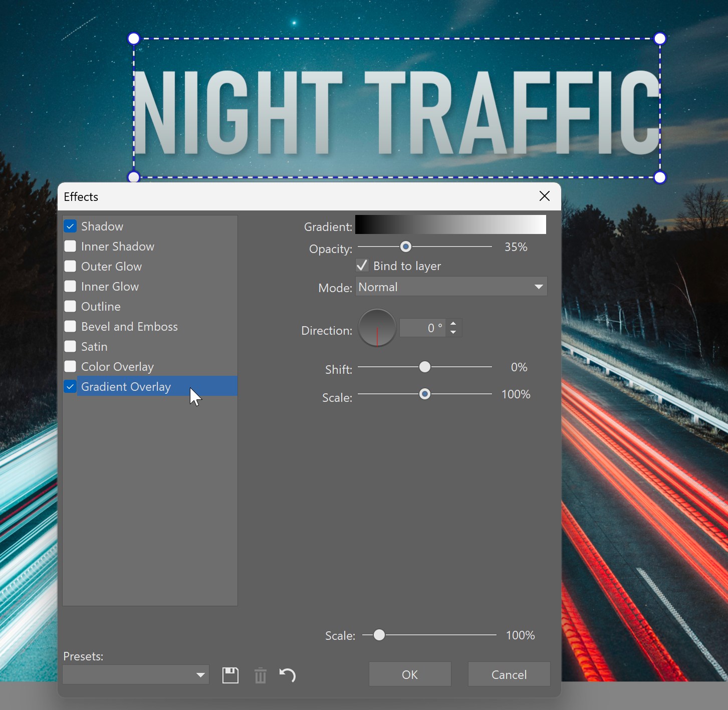Disable the Shadow effect checkbox
The height and width of the screenshot is (710, 728).
coord(70,226)
